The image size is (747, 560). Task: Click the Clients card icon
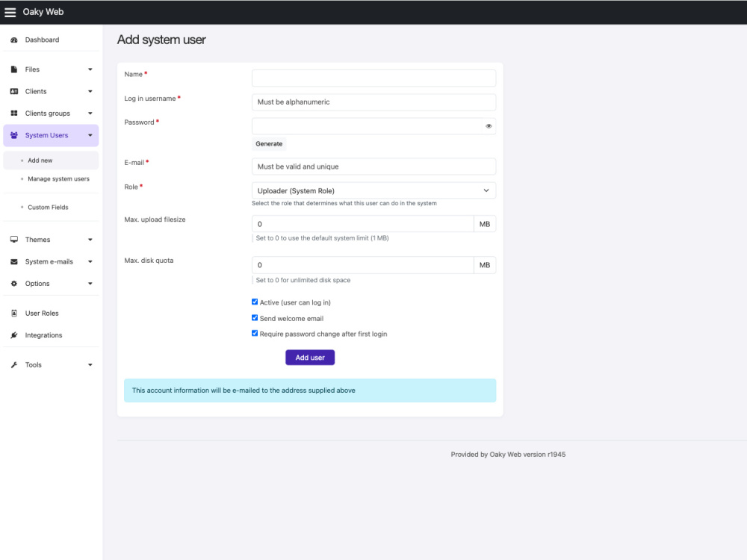13,91
